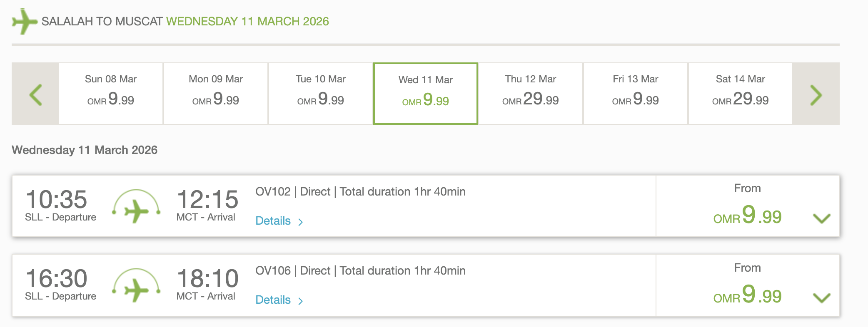Select the highlighted Wed 11 Mar tab

click(x=425, y=94)
